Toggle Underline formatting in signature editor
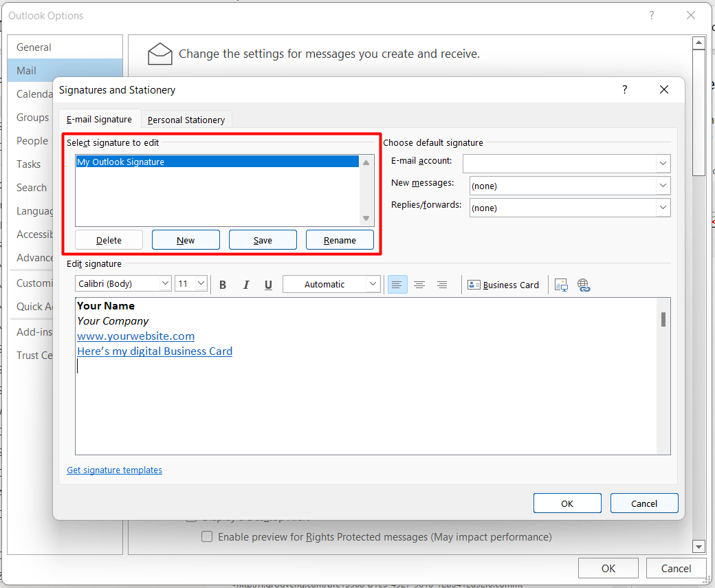 268,285
